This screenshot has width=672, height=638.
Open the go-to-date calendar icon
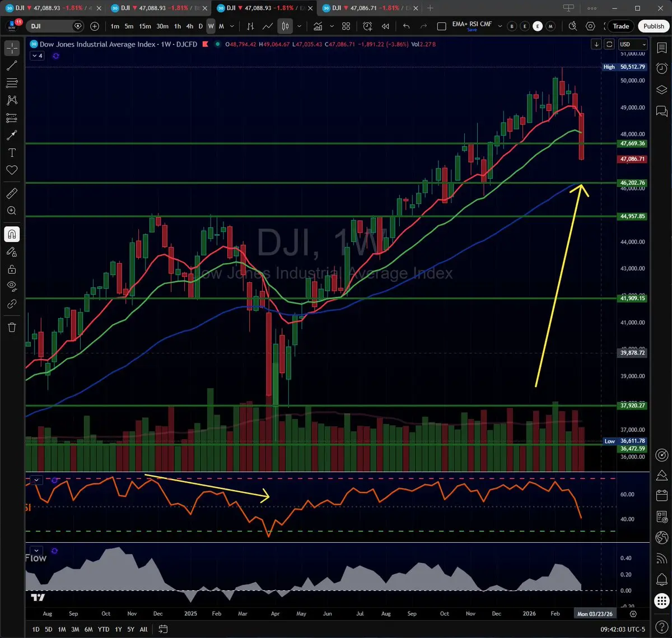163,629
